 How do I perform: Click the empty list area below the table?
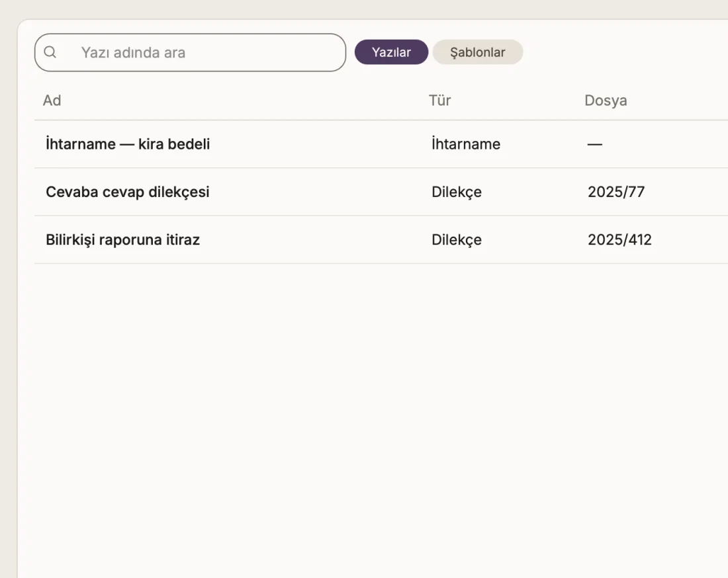click(x=371, y=417)
